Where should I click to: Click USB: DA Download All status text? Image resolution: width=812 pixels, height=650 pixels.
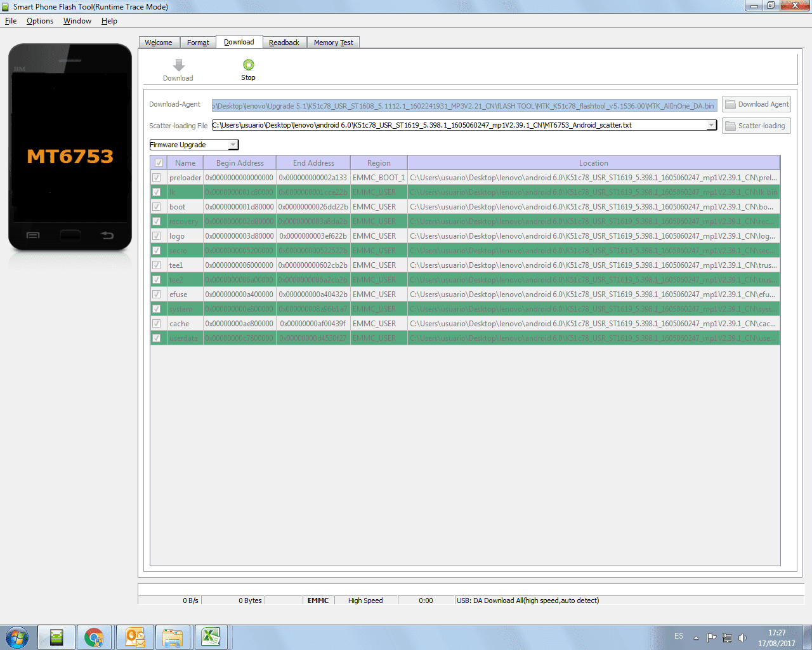click(528, 600)
